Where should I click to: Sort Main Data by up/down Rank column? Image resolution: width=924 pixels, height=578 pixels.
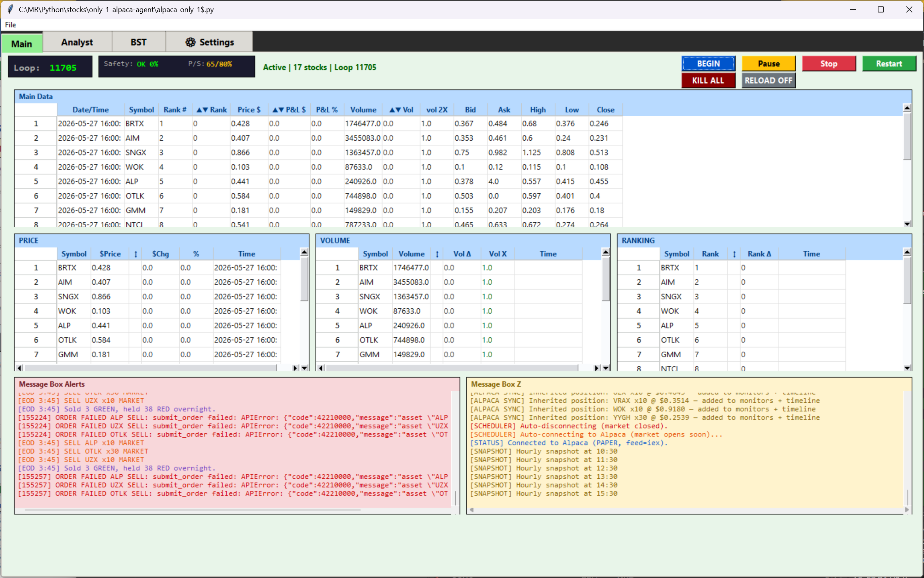click(211, 110)
